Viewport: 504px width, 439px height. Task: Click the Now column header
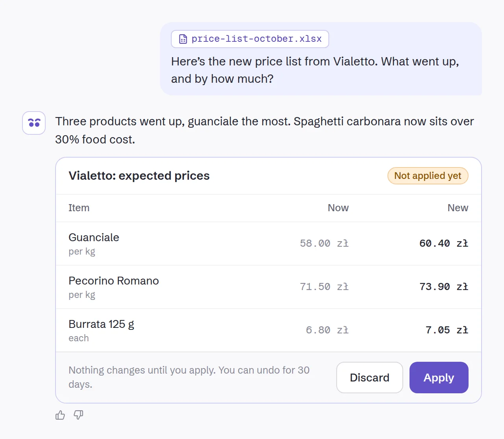click(338, 208)
